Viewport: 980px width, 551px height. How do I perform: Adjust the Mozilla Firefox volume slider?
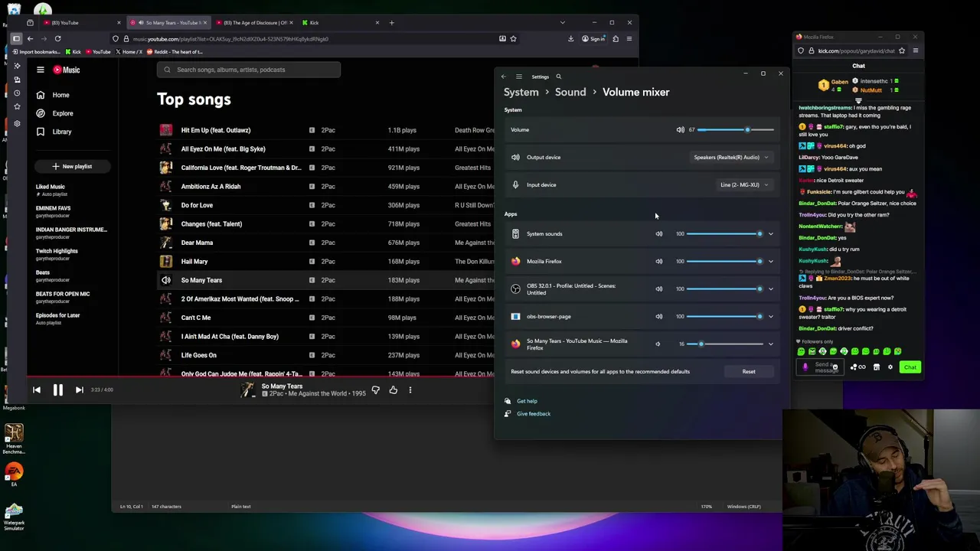click(x=724, y=262)
